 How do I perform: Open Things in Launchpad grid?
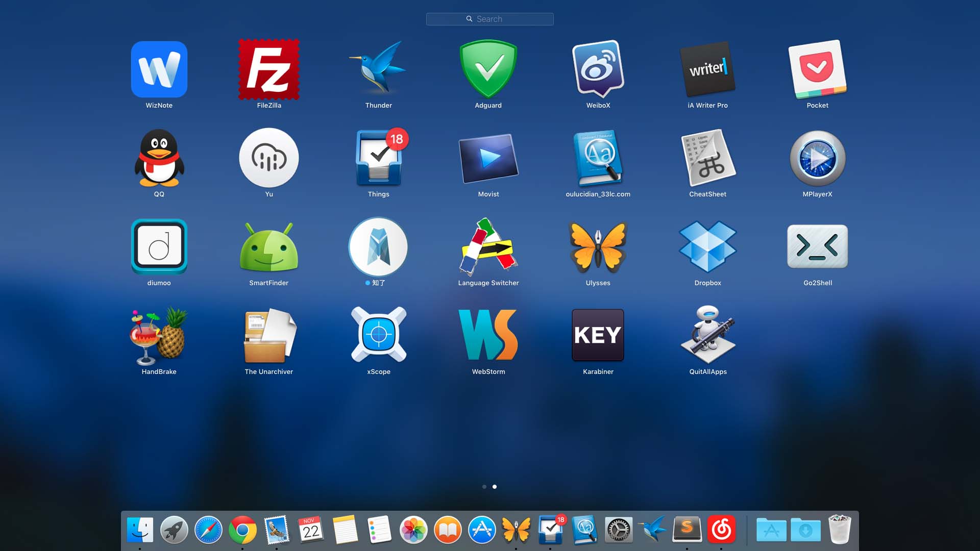pos(379,158)
